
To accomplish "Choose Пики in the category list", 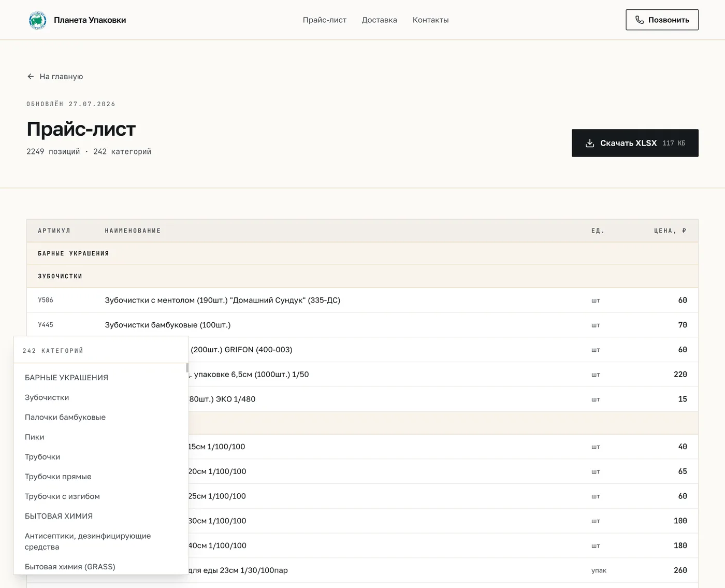I will 35,437.
